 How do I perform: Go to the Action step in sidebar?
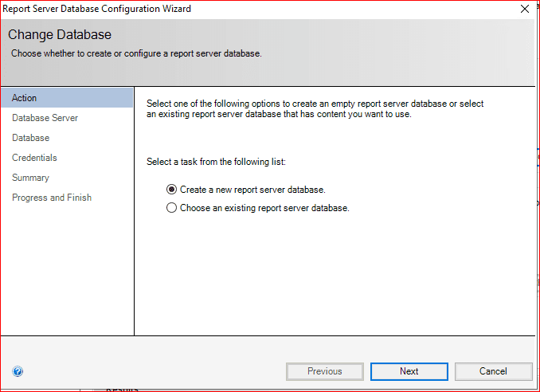click(25, 98)
